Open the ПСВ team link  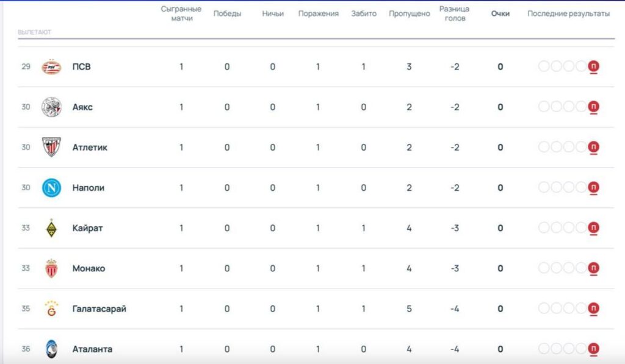coord(81,67)
